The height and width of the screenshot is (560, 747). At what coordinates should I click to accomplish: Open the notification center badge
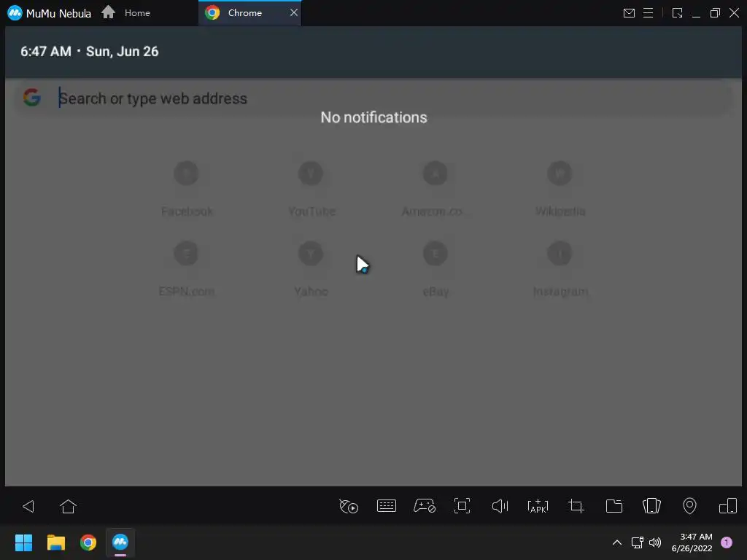pyautogui.click(x=727, y=542)
